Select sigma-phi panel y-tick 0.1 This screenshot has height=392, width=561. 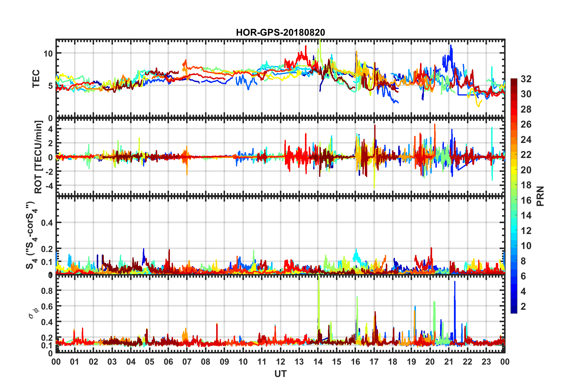(47, 345)
